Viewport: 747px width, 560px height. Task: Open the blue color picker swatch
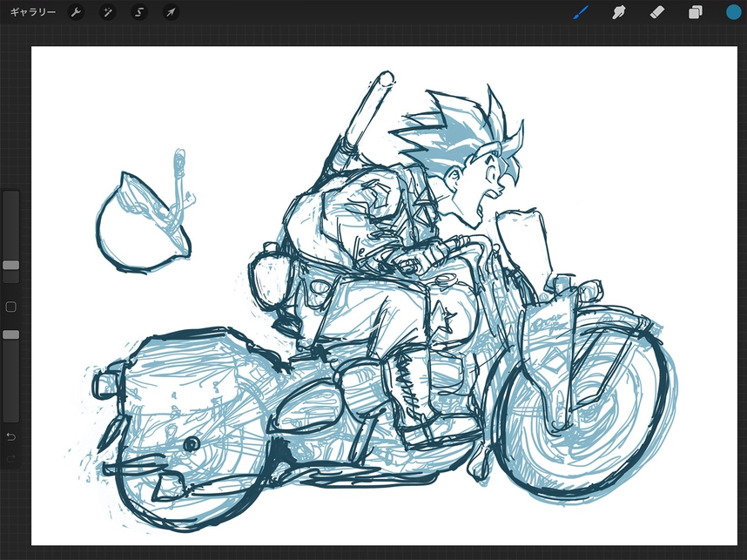[734, 12]
